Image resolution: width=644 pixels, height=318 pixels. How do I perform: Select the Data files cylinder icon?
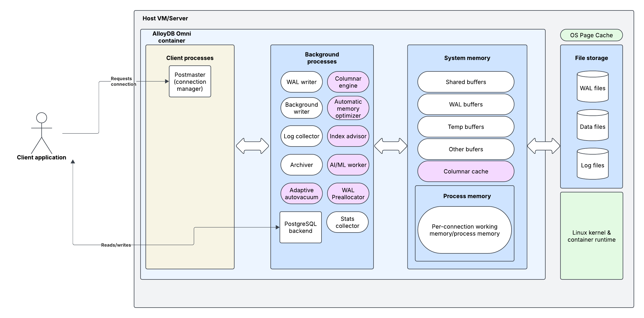[592, 125]
